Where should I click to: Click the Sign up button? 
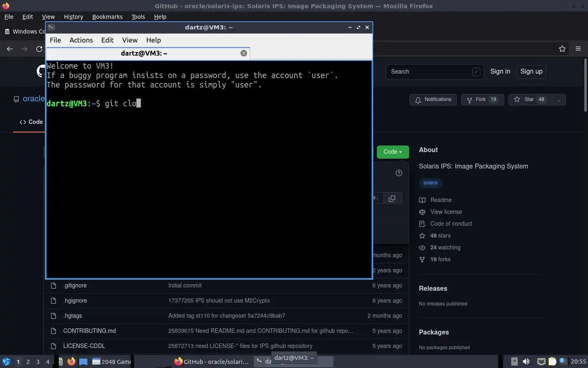[x=531, y=72]
